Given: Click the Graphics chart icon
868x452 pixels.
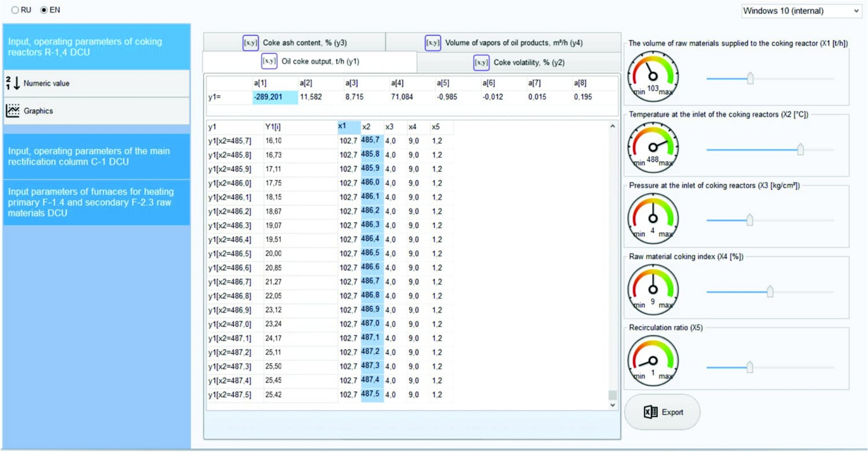Looking at the screenshot, I should 13,111.
